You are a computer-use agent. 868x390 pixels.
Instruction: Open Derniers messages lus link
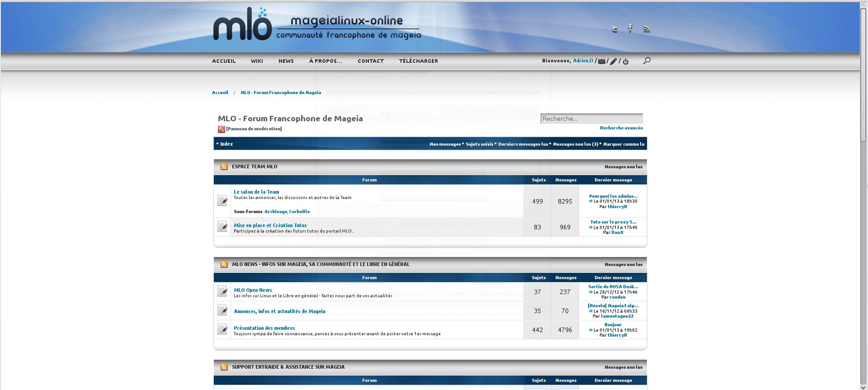pos(523,144)
